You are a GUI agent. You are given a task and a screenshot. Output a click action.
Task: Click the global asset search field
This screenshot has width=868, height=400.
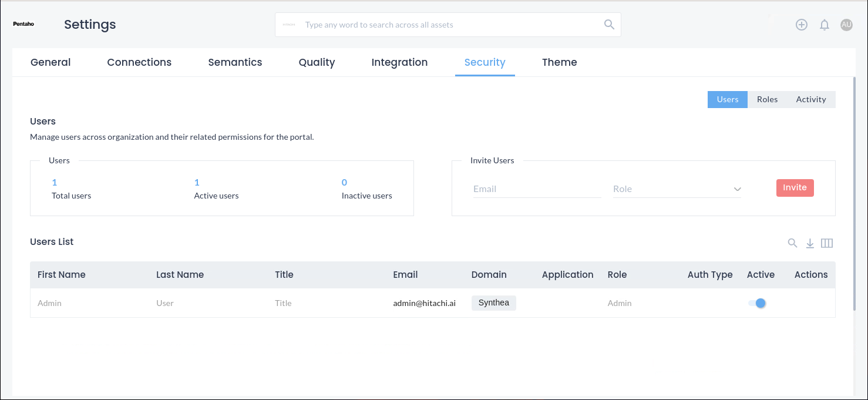449,25
